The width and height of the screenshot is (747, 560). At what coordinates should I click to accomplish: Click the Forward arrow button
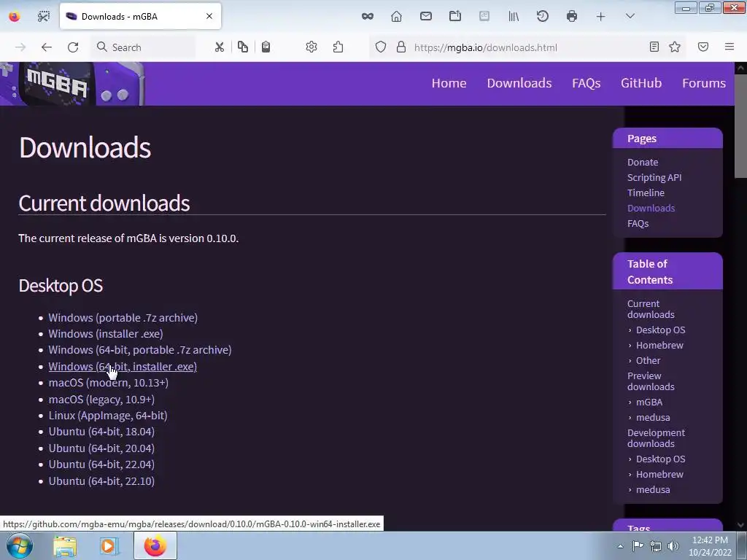(20, 47)
